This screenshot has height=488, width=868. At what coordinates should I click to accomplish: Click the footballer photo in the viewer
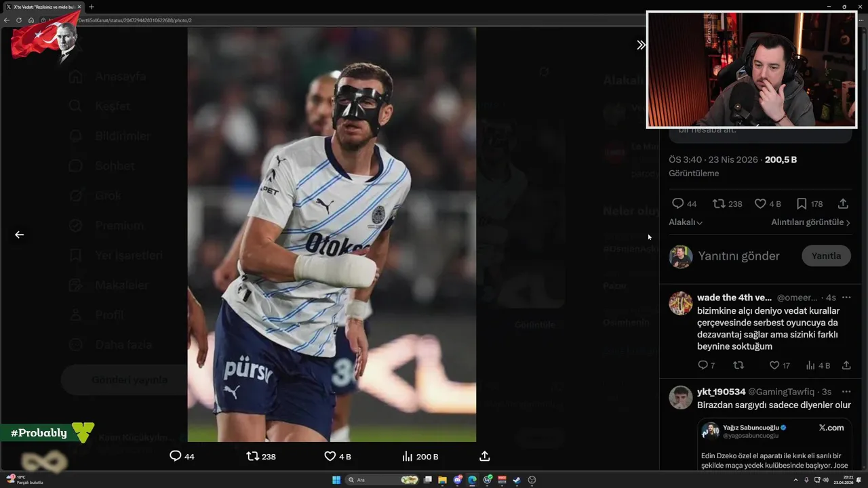point(332,235)
